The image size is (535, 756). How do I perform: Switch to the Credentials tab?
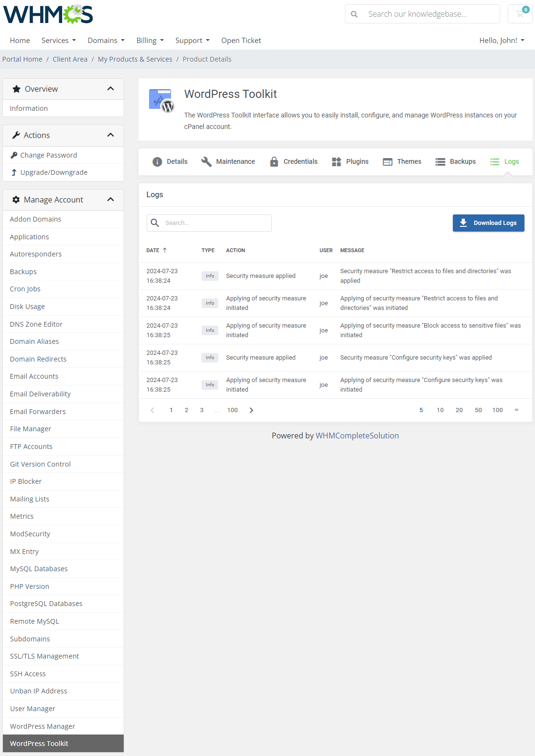pyautogui.click(x=294, y=162)
